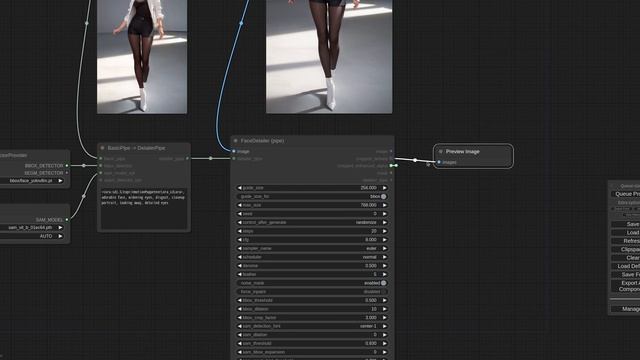Click the right larger preview image
This screenshot has width=640, height=360.
tap(329, 57)
